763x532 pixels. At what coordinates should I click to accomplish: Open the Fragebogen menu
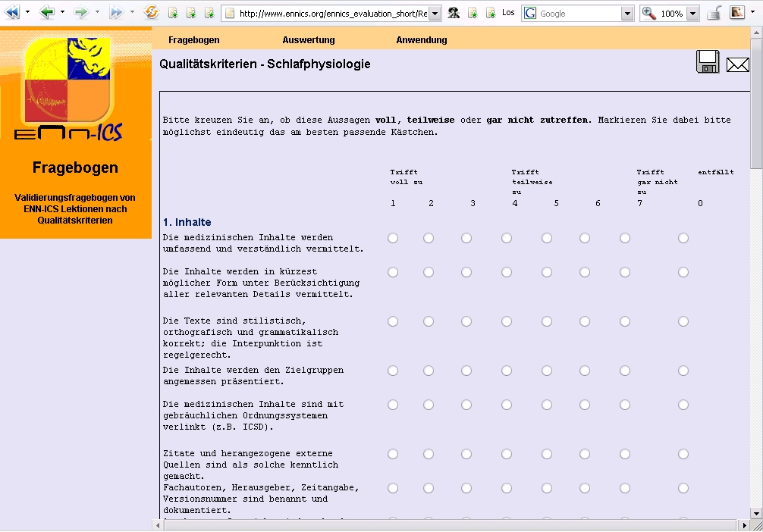194,40
